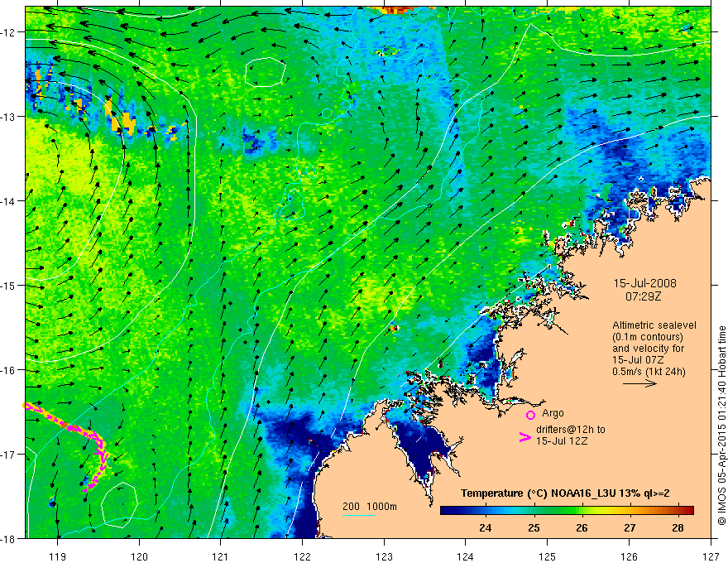Click the "15-Jul-2008" date text
Image resolution: width=728 pixels, height=563 pixels.
(645, 283)
